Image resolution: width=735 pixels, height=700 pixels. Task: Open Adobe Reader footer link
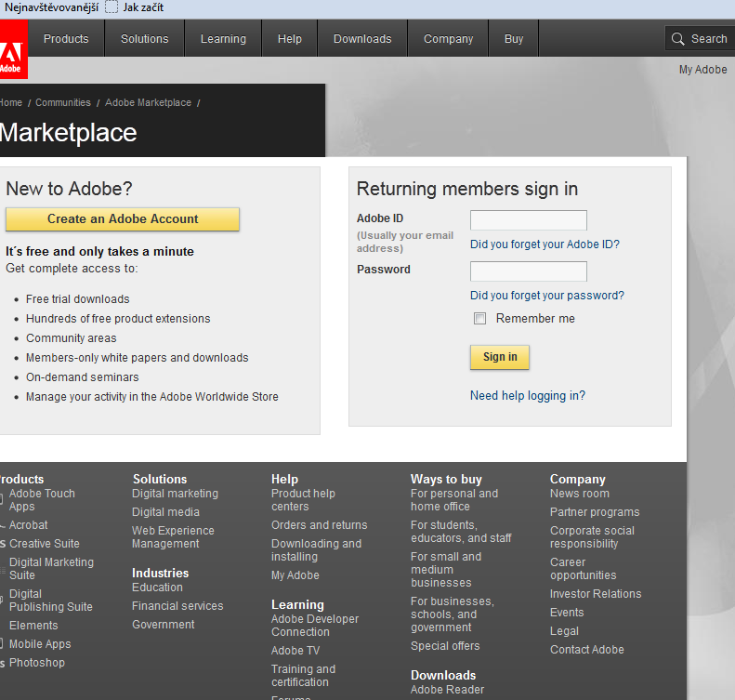click(x=447, y=690)
